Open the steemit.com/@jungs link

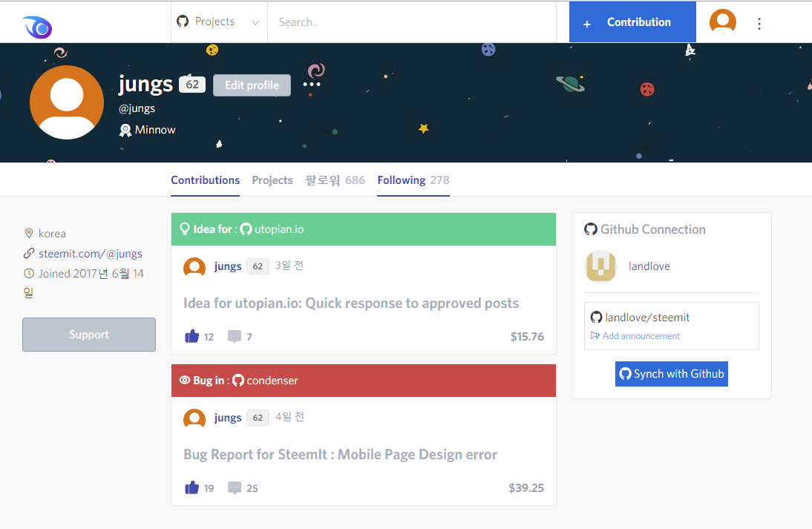coord(90,254)
